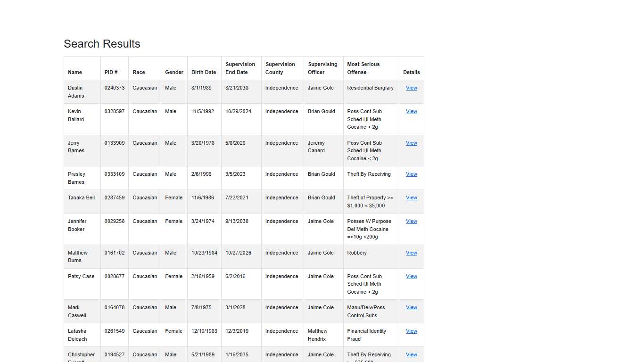Image resolution: width=644 pixels, height=362 pixels.
Task: Click the Supervising Officer column header
Action: click(x=322, y=68)
